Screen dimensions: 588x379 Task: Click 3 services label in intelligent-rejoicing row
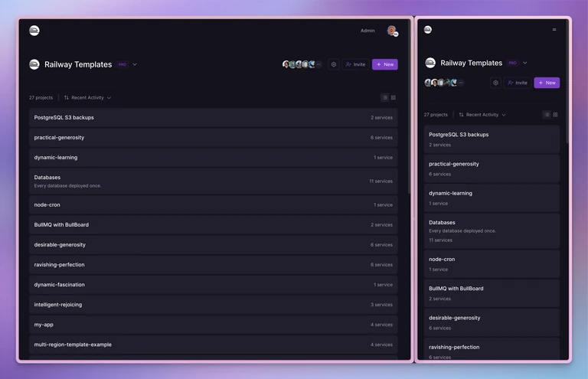(x=381, y=305)
